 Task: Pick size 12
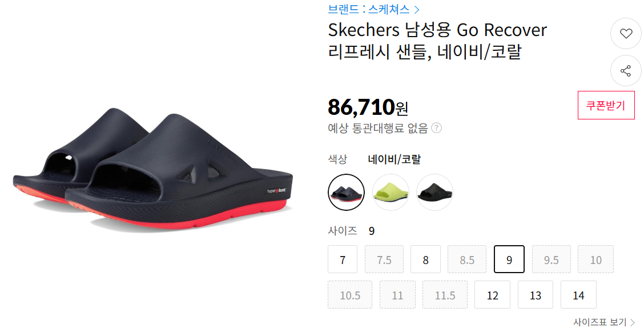(x=493, y=295)
